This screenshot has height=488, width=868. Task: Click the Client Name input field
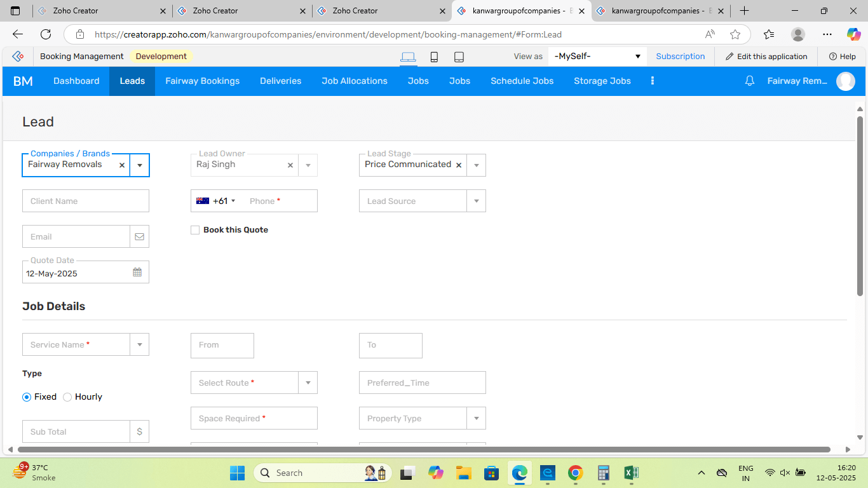click(86, 201)
